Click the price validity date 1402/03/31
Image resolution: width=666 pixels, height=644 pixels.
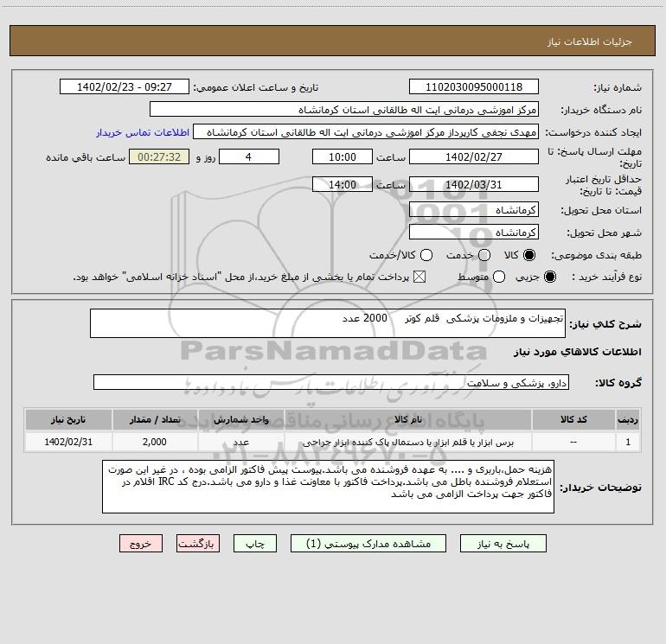click(474, 184)
